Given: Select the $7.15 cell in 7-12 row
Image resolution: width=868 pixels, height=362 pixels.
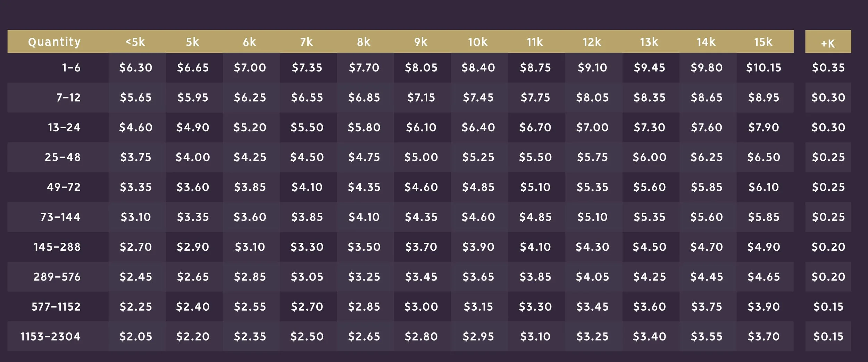Looking at the screenshot, I should click(x=421, y=97).
